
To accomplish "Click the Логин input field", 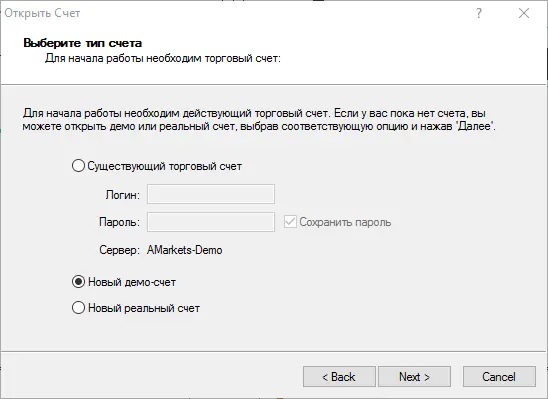I will pyautogui.click(x=211, y=194).
